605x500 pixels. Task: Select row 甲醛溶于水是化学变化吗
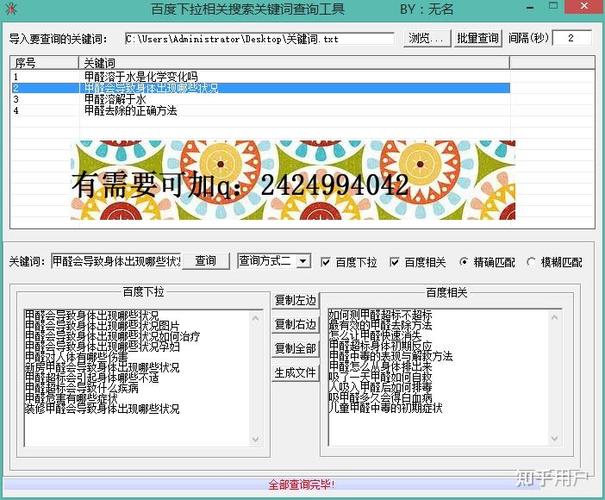pyautogui.click(x=261, y=76)
